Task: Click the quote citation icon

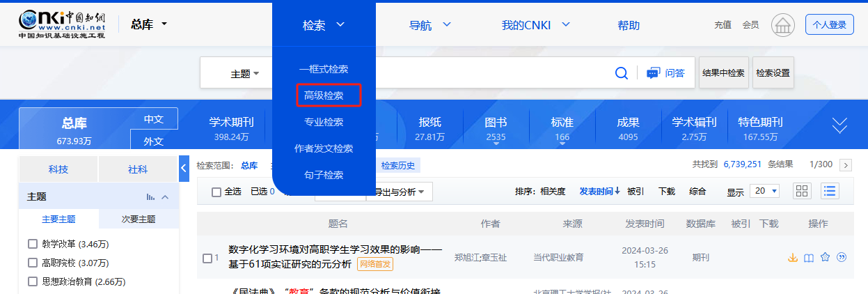Action: pos(842,258)
